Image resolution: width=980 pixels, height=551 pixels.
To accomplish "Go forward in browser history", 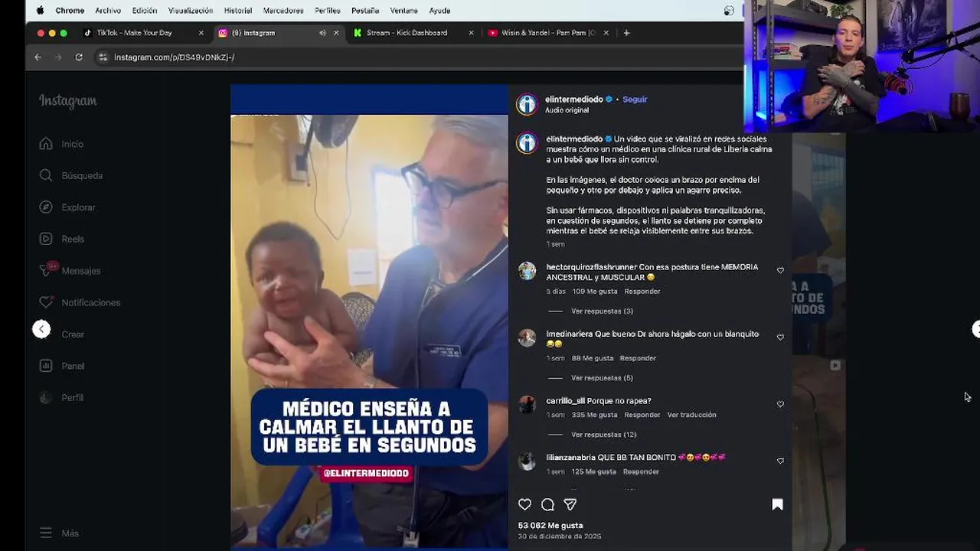I will (x=58, y=57).
